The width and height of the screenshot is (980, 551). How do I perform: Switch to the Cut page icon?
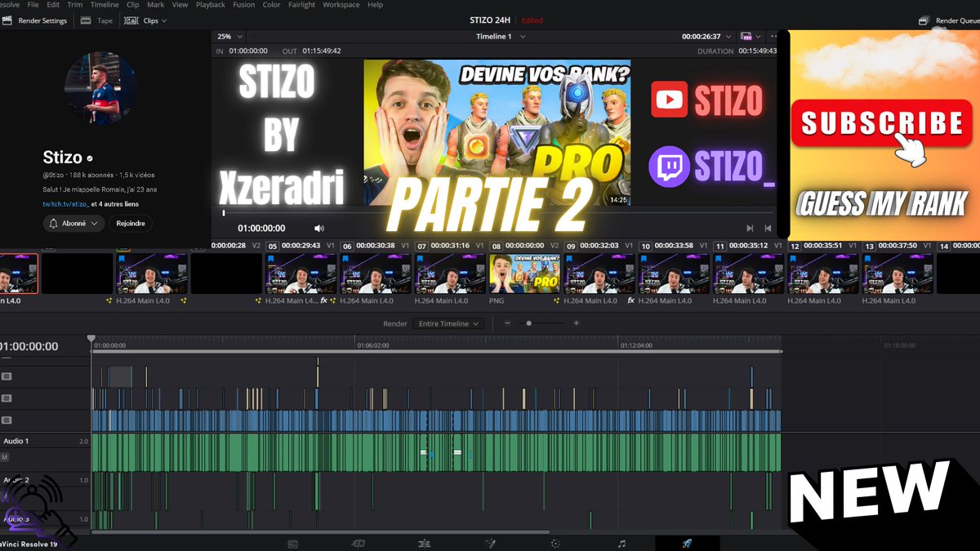click(x=358, y=544)
